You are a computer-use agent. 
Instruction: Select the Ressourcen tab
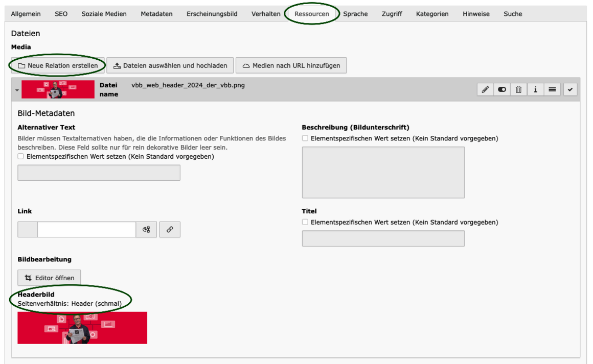click(x=312, y=14)
